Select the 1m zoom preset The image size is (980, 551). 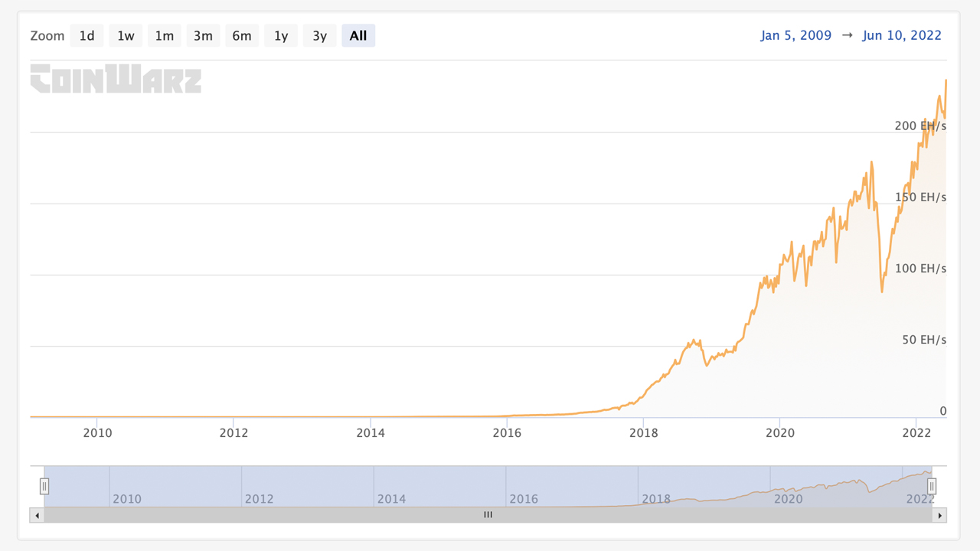click(x=165, y=35)
